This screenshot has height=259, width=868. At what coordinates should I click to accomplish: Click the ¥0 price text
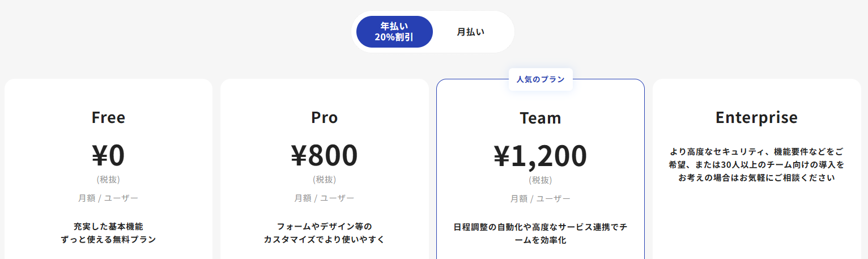click(x=108, y=155)
